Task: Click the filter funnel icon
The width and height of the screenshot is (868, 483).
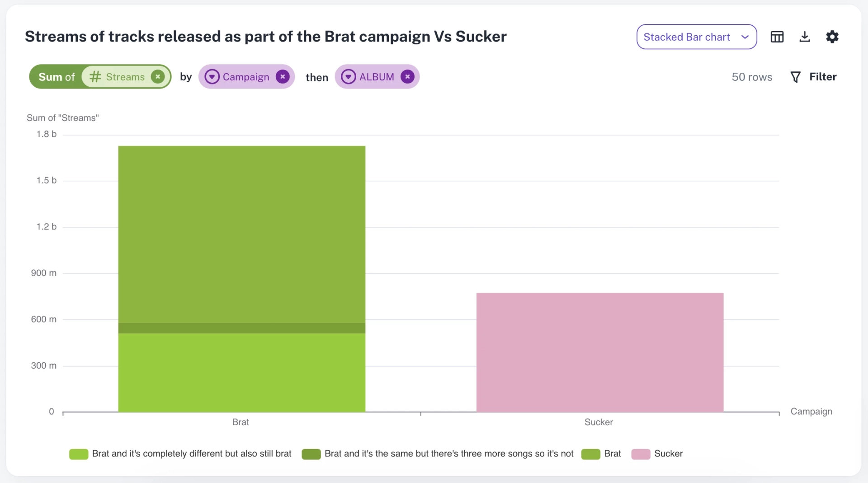Action: pyautogui.click(x=795, y=77)
